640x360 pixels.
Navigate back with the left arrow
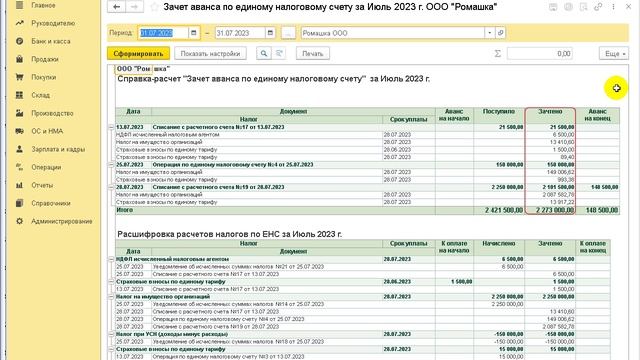[x=116, y=7]
